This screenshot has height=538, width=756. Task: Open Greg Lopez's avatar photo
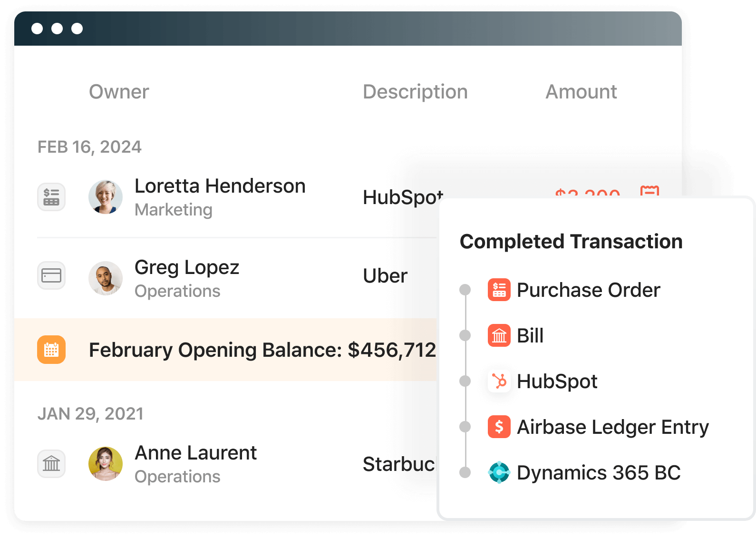point(106,278)
